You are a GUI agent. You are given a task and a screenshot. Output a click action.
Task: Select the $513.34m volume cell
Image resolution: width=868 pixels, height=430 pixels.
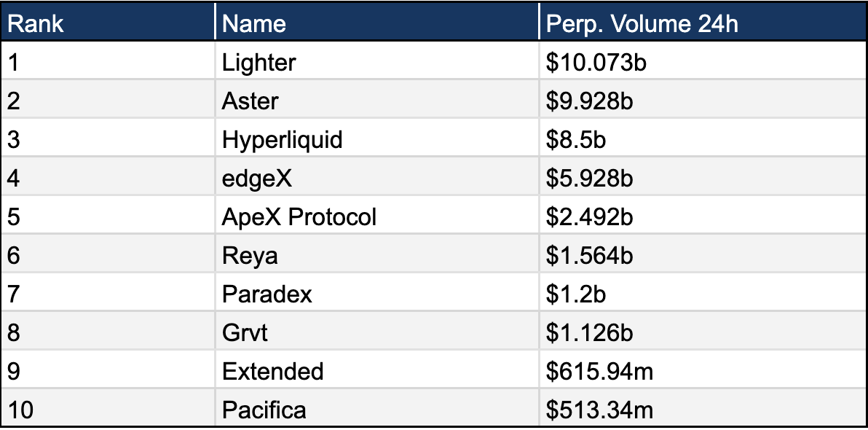click(599, 410)
